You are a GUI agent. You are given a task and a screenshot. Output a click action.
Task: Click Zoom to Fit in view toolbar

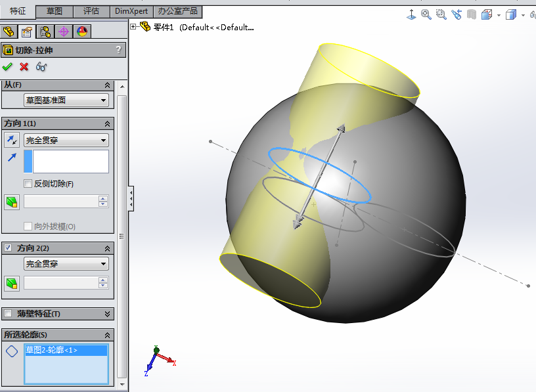[x=426, y=14]
